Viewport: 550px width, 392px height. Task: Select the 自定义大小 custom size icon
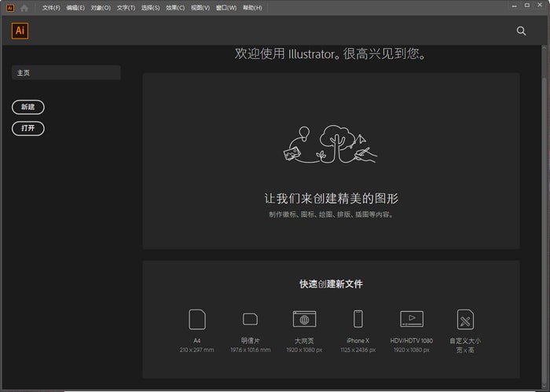tap(465, 319)
